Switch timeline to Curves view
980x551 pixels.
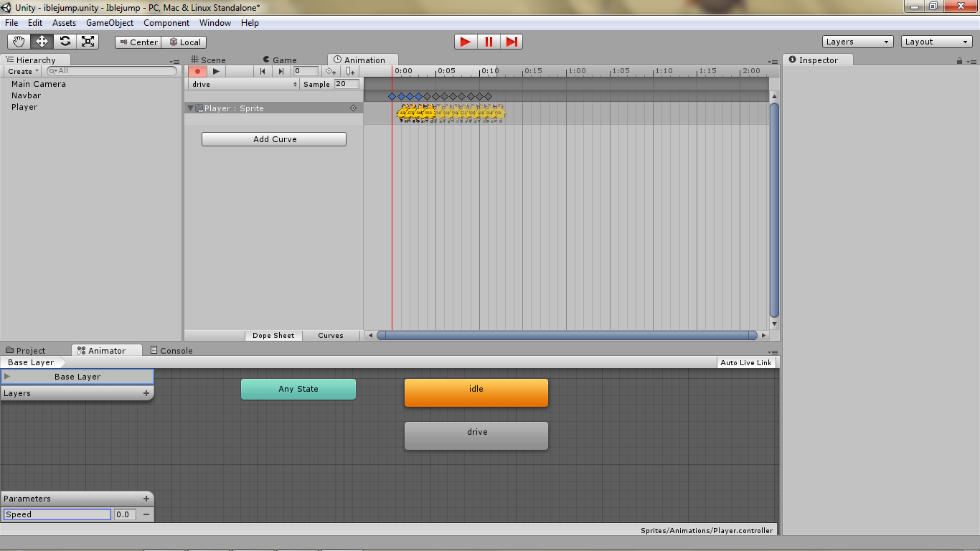[331, 336]
